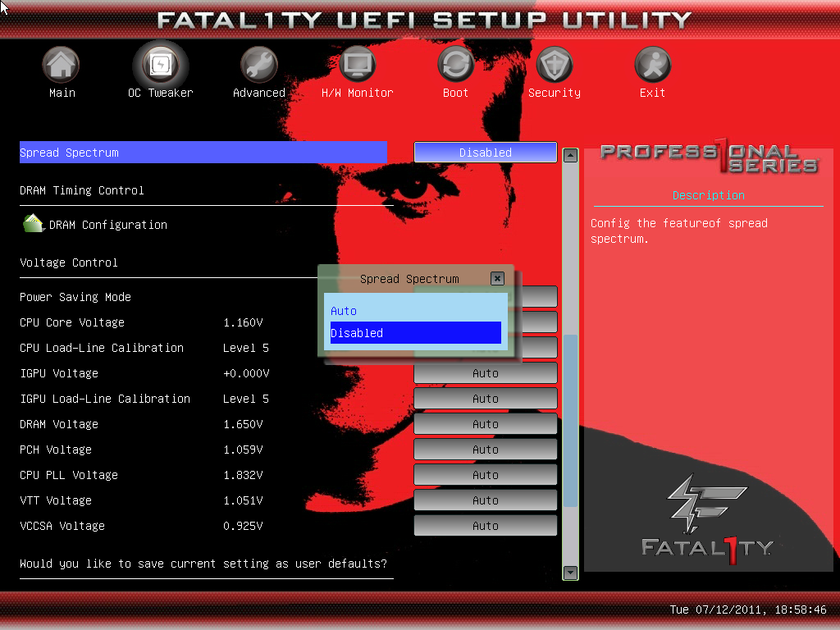This screenshot has width=840, height=630.
Task: Click the Exit running-man icon
Action: (x=652, y=65)
